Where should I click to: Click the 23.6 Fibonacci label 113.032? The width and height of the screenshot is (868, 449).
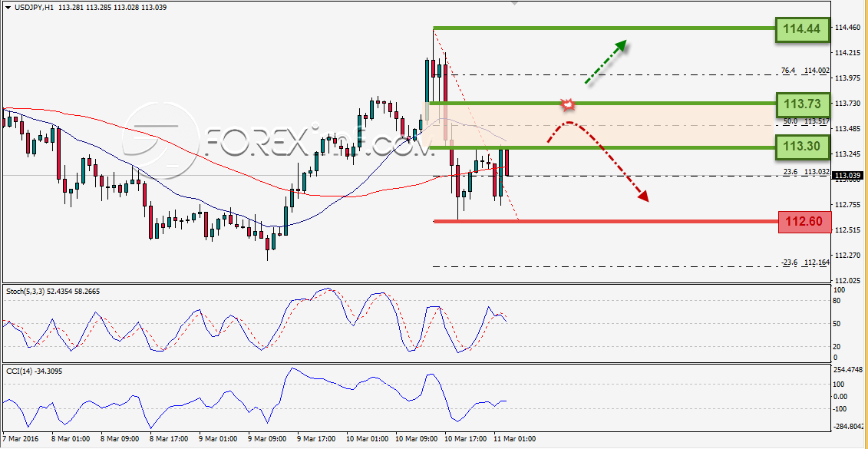click(x=804, y=172)
